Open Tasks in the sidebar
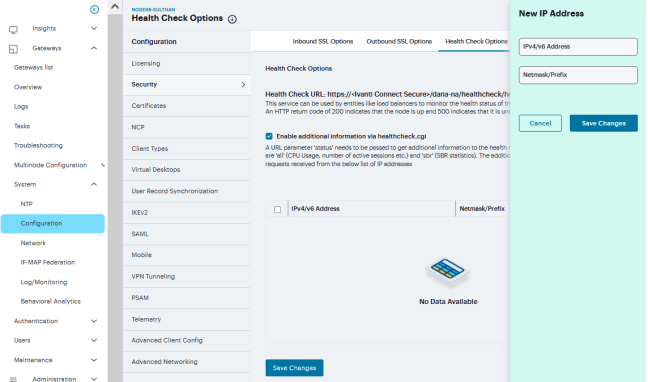 coord(22,126)
